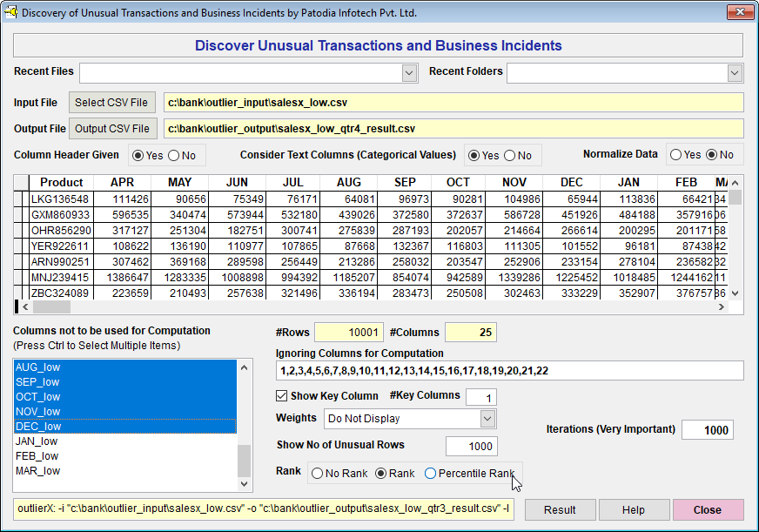Click the application icon in the title bar
This screenshot has width=759, height=532.
(11, 12)
